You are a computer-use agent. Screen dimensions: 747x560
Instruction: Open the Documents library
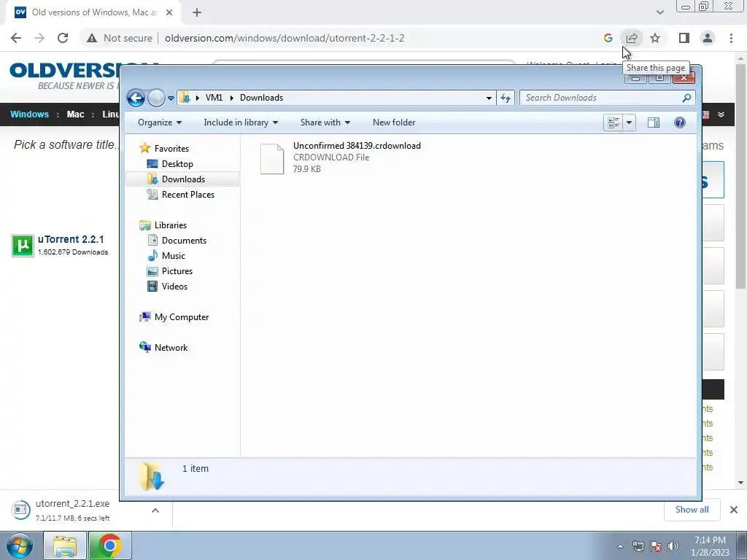click(x=177, y=241)
